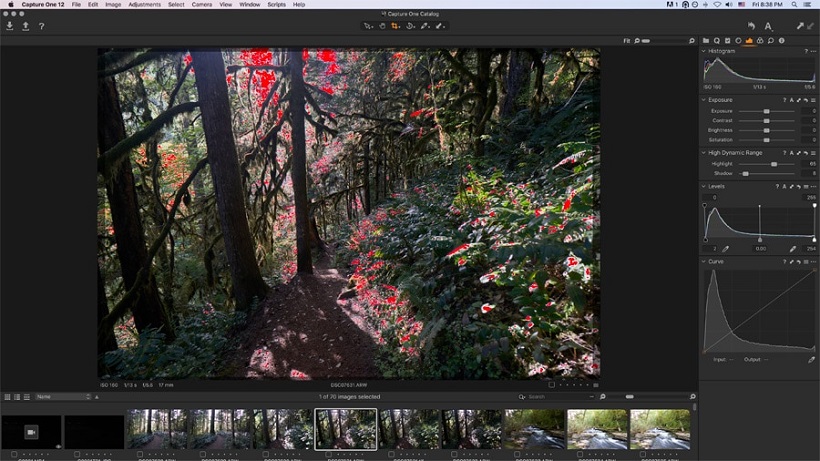
Task: Open High Dynamic Range presets menu icon
Action: click(813, 153)
